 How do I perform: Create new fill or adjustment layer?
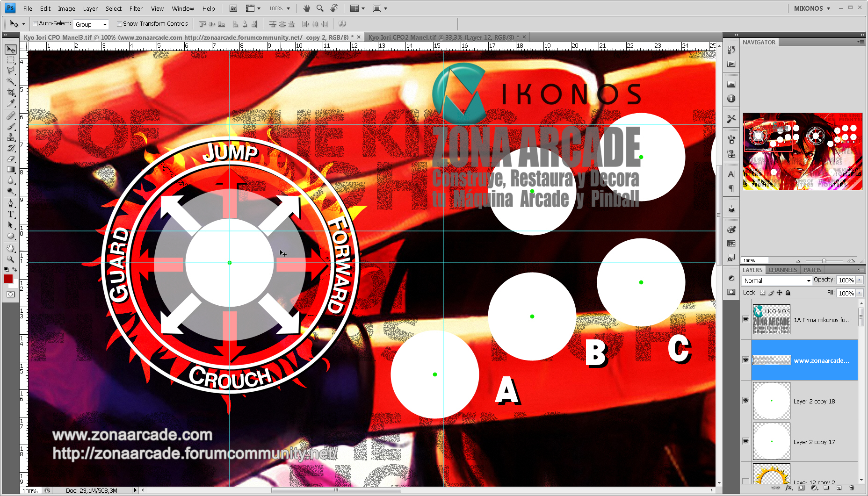[x=814, y=488]
